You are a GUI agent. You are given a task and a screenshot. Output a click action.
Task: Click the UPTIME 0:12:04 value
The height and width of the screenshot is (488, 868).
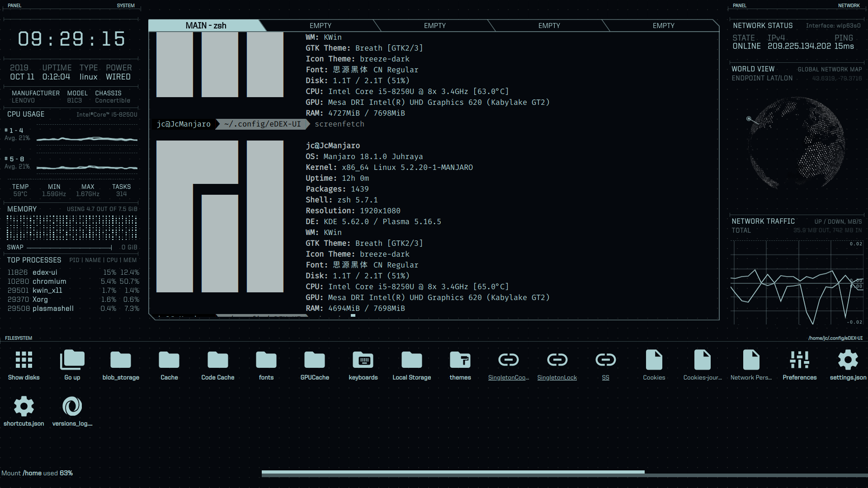56,77
